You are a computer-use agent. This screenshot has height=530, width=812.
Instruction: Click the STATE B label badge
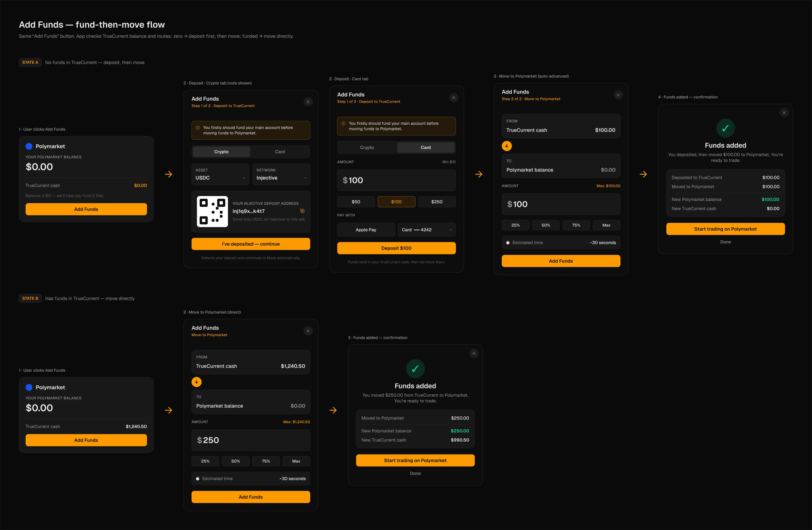pos(30,299)
